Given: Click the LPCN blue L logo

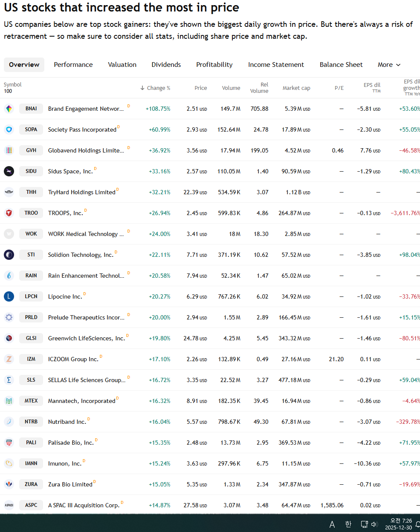Looking at the screenshot, I should tap(9, 296).
